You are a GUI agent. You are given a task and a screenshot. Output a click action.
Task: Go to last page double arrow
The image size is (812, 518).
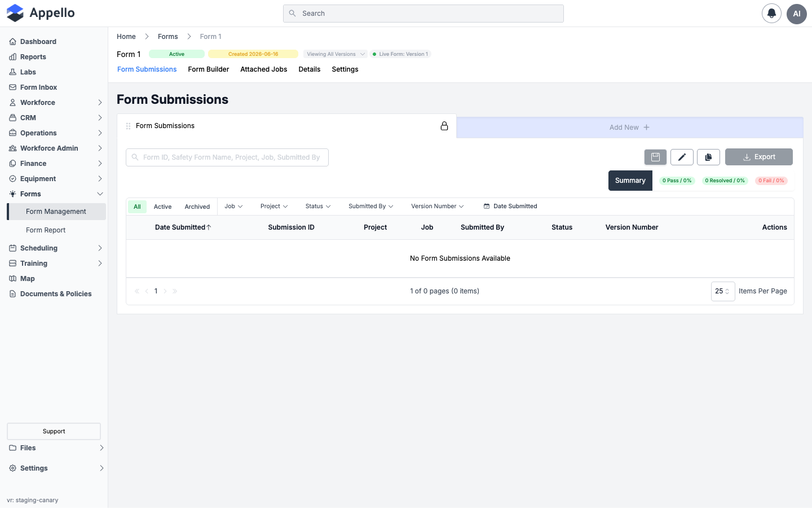click(x=175, y=291)
